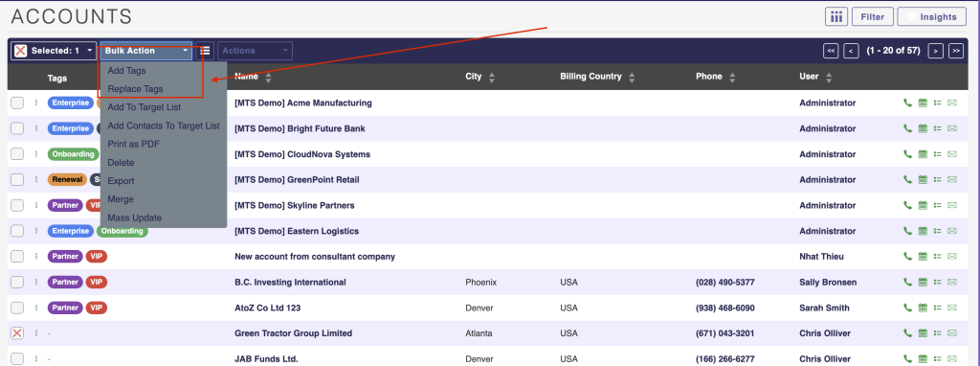Open [MTS Demo] Acme Manufacturing account
980x366 pixels.
coord(303,103)
